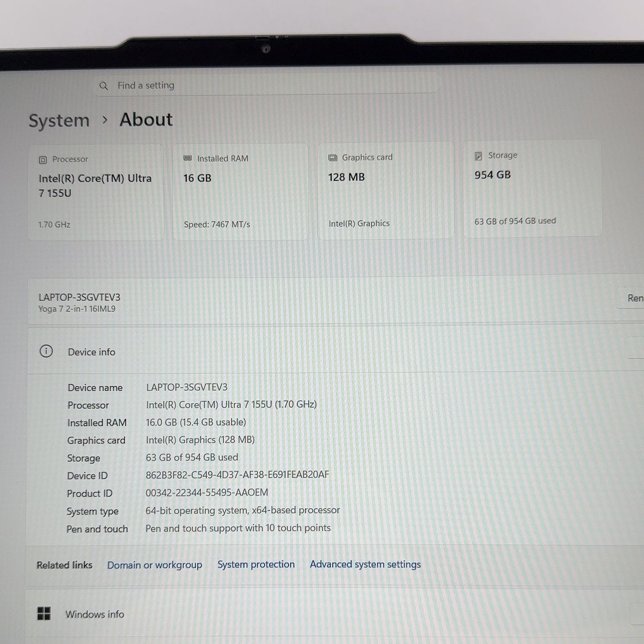Rename this PC button
This screenshot has width=644, height=644.
tap(631, 298)
